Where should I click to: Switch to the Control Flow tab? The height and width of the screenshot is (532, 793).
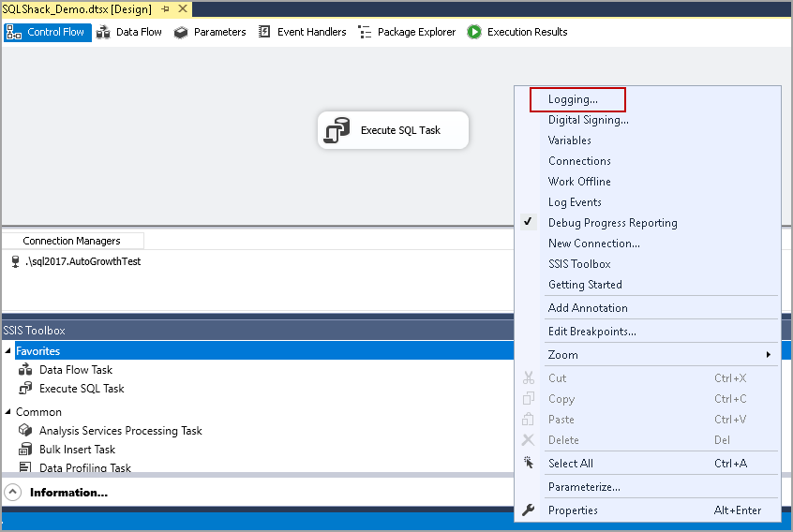tap(47, 32)
